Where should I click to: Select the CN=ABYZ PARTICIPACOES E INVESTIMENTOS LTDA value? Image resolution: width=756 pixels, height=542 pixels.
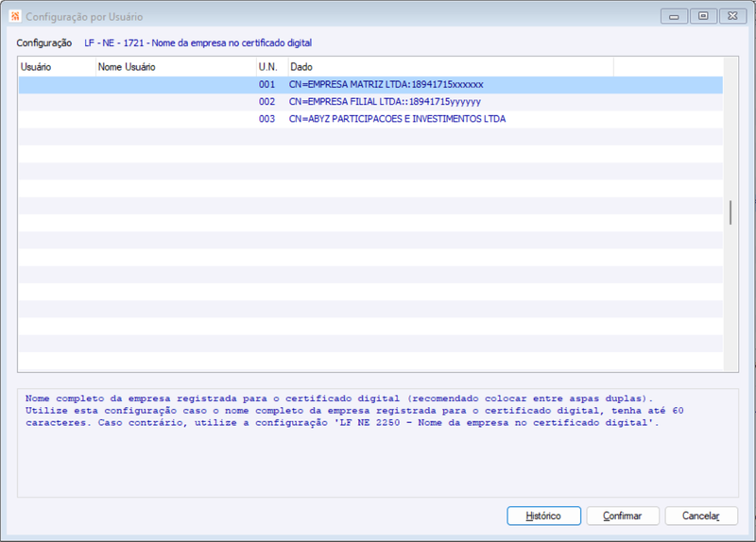[397, 119]
